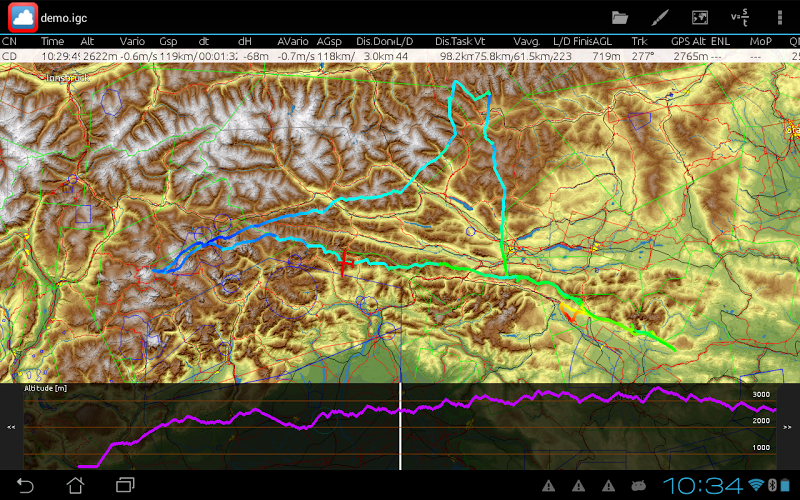Select the AGsp column header

click(329, 41)
